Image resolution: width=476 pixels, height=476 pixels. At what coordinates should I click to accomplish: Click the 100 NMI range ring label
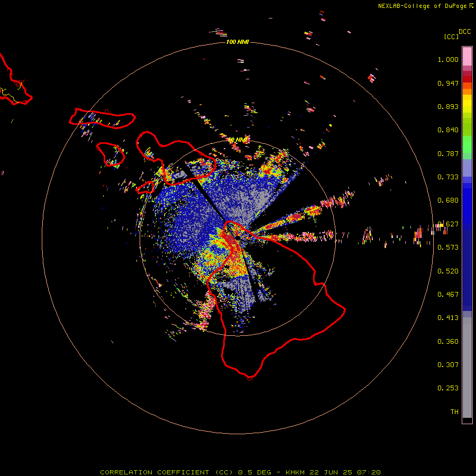click(x=237, y=42)
